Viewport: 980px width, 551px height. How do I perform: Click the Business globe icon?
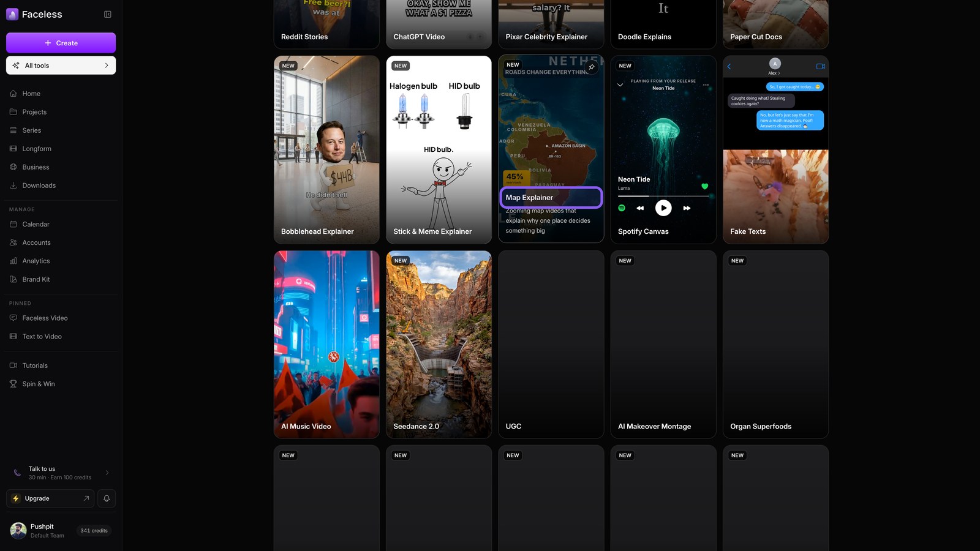pos(13,167)
